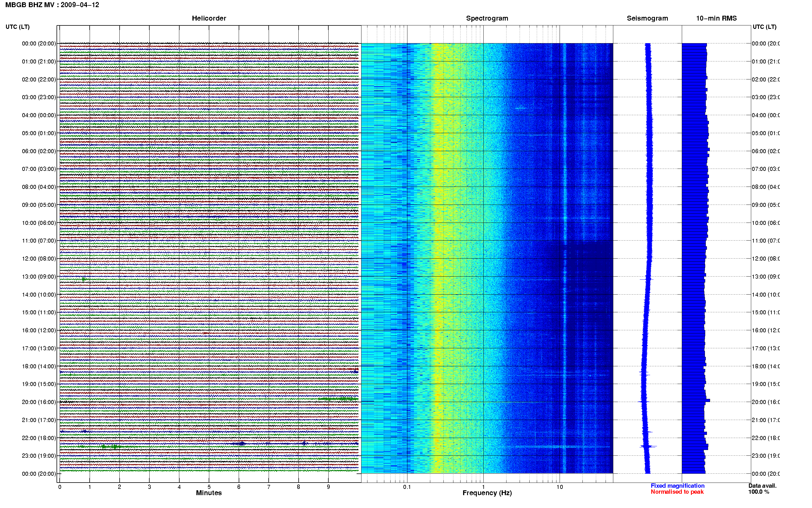Viewport: 812px width, 508px height.
Task: Click the left '23:00 (19:00)' time label
Action: coord(39,456)
